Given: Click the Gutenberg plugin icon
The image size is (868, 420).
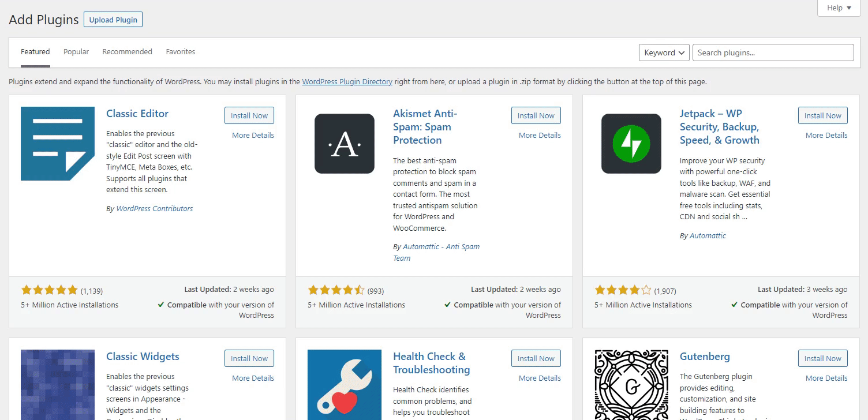Looking at the screenshot, I should [631, 385].
